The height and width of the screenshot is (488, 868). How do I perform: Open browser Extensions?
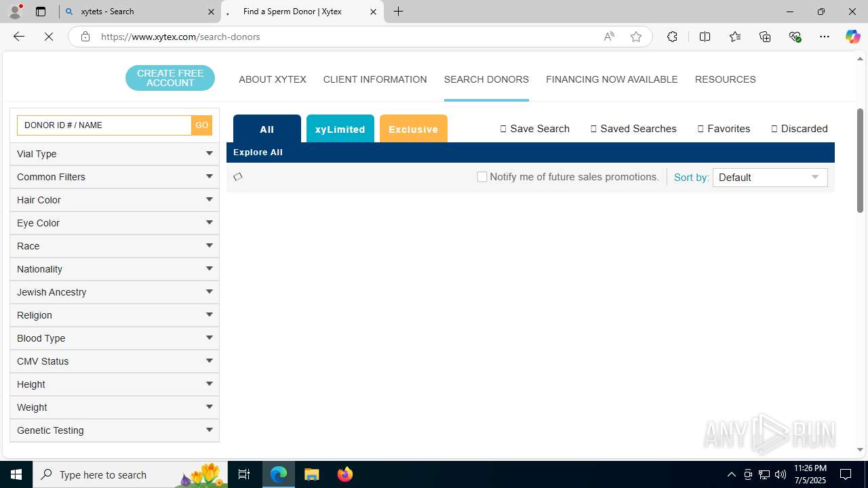coord(672,37)
